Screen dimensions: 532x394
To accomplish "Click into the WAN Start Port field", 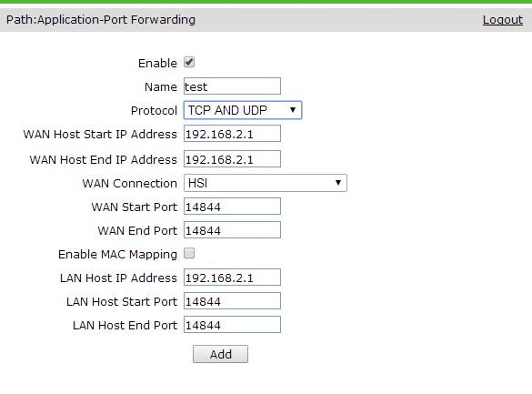I will 232,207.
